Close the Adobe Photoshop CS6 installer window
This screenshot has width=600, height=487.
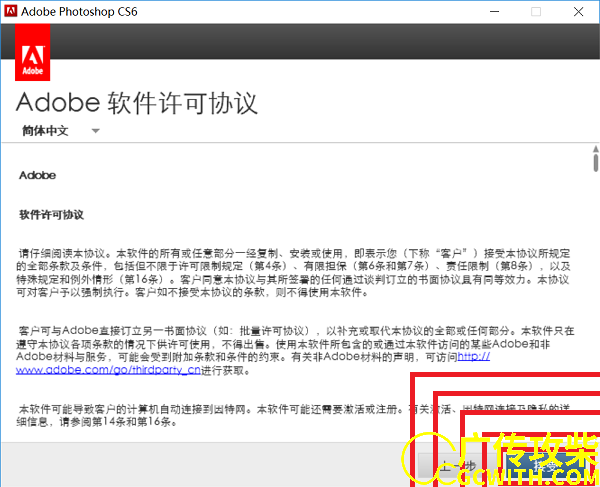[579, 11]
